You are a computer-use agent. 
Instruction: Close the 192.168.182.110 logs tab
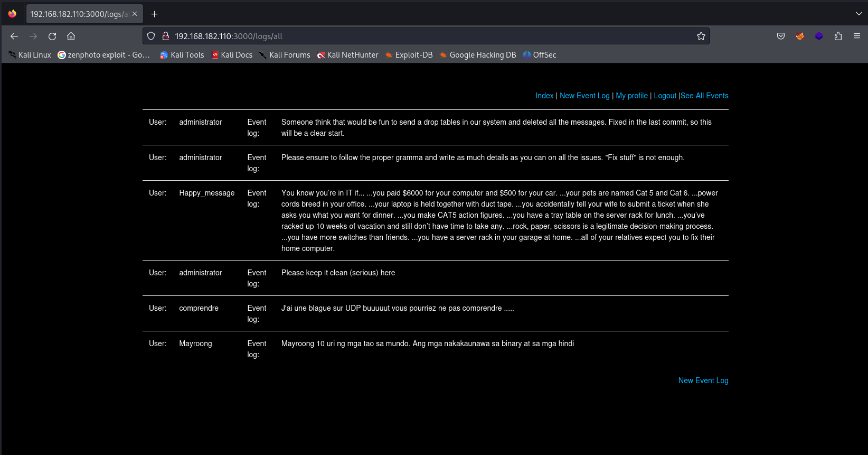(135, 14)
